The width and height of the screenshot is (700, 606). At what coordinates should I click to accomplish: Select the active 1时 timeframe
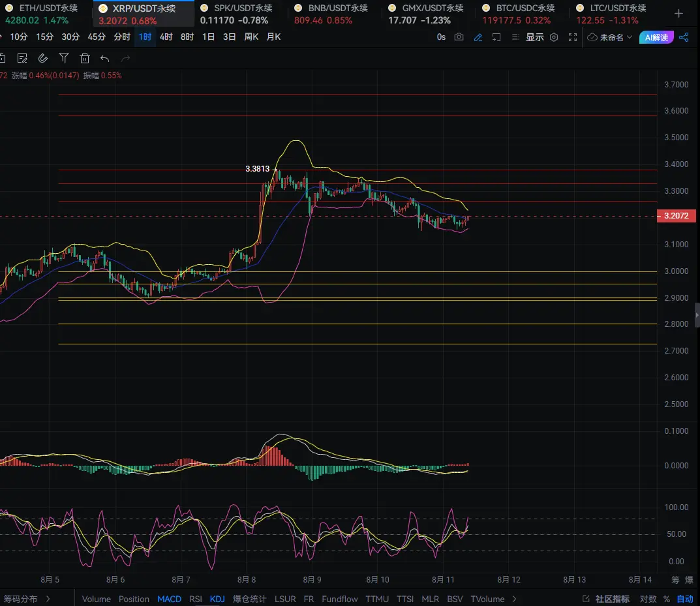coord(145,37)
